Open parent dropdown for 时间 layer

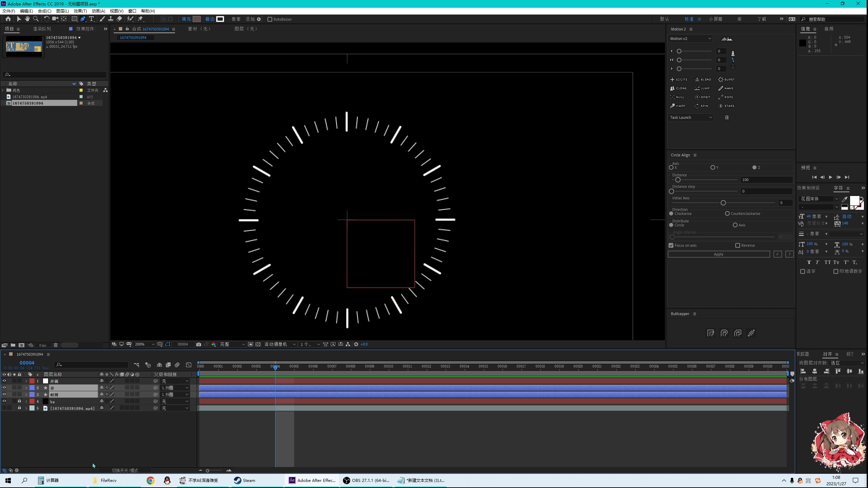click(x=175, y=395)
